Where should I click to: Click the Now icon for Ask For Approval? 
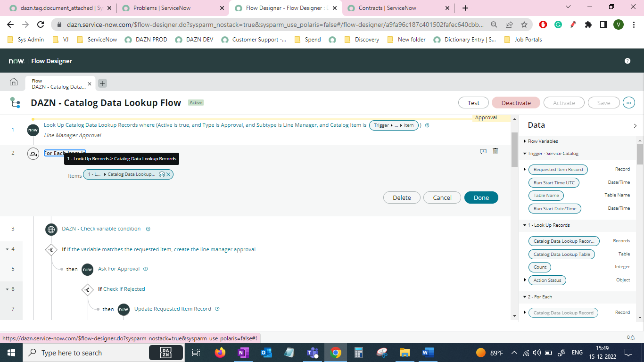click(x=88, y=269)
